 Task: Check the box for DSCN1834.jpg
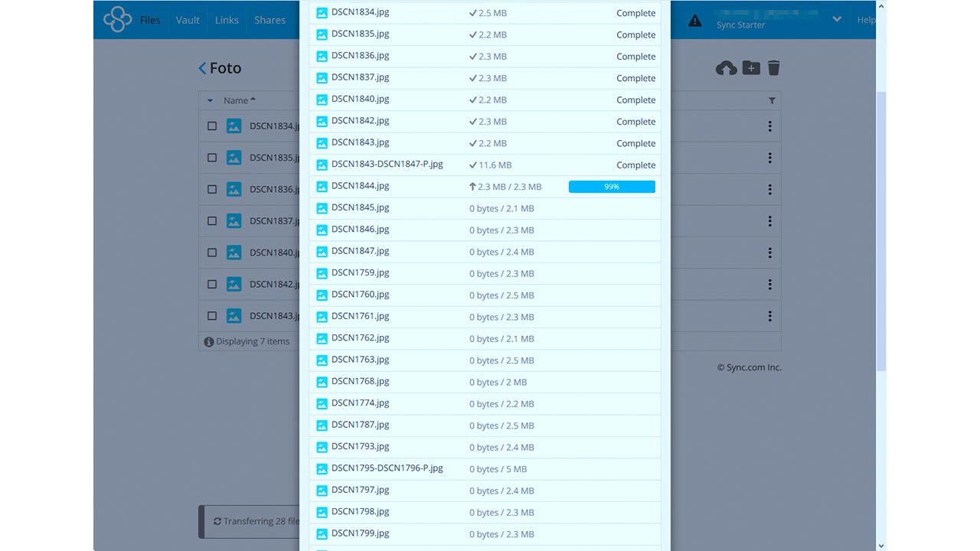(x=212, y=126)
